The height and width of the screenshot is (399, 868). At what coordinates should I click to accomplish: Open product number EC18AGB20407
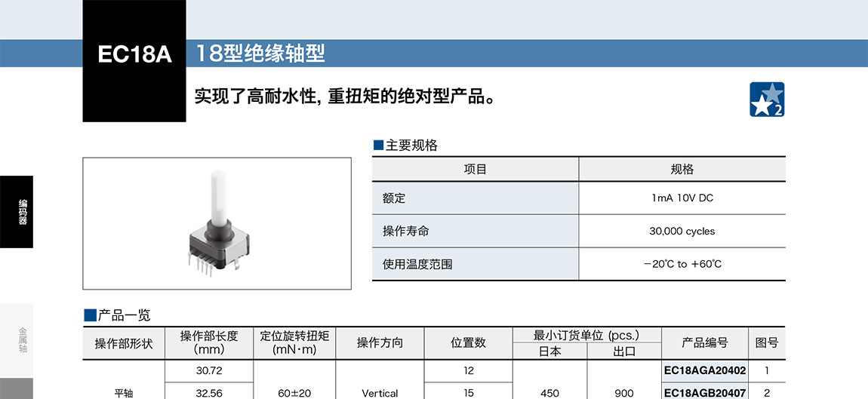tap(704, 393)
